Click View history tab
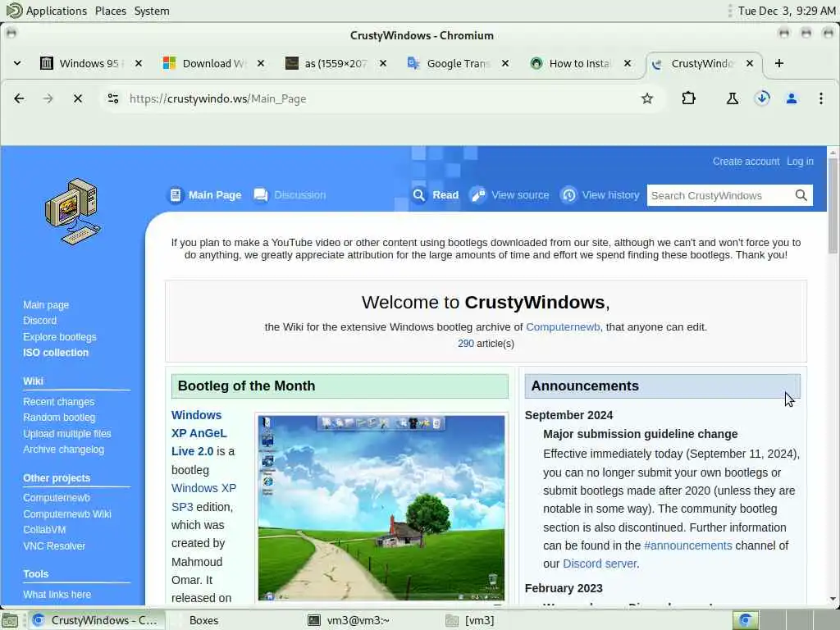Viewport: 840px width, 630px height. click(610, 195)
